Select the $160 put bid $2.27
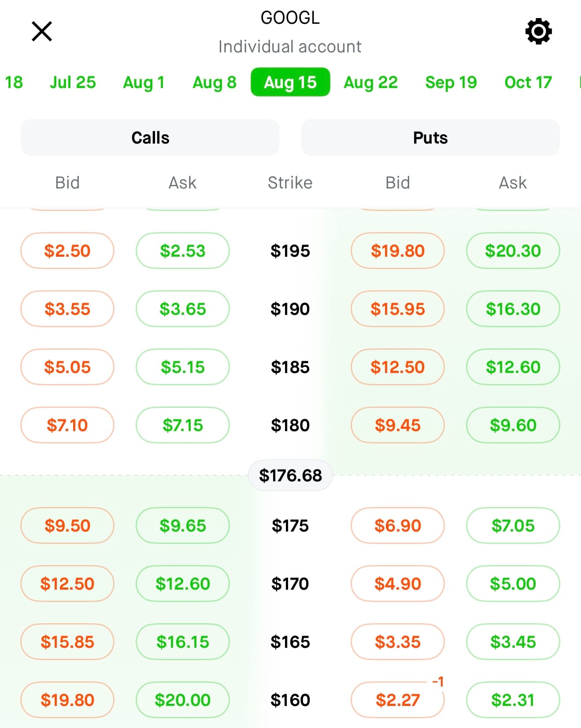Image resolution: width=581 pixels, height=728 pixels. 398,700
